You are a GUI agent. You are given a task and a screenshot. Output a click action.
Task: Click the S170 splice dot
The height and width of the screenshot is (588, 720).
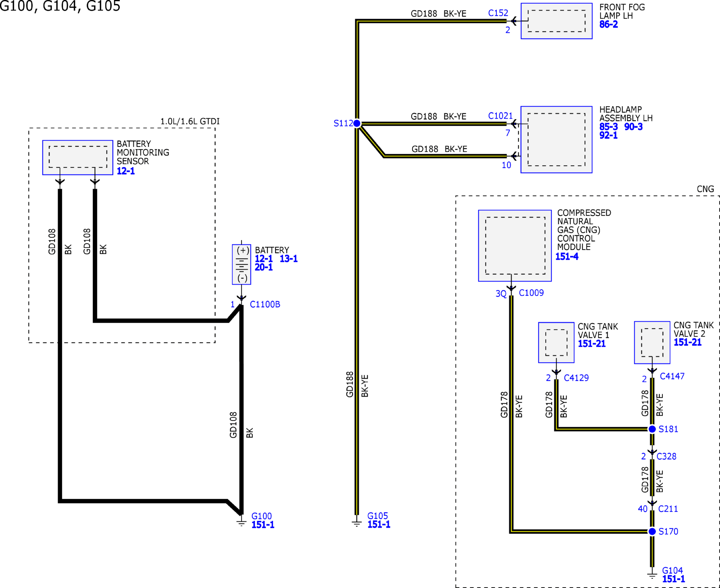point(652,532)
